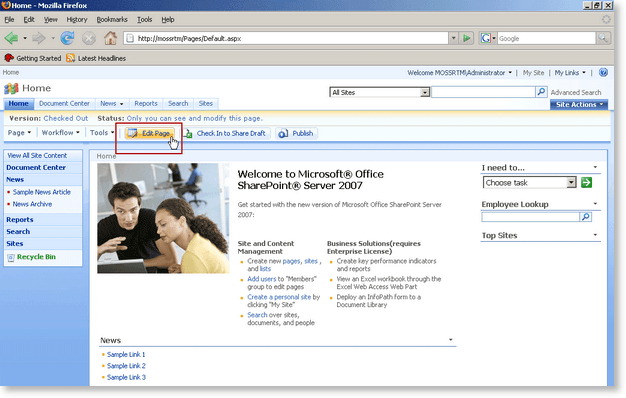Click the Getting Started bookmark icon
Viewport: 626px width, 398px height.
(x=9, y=58)
